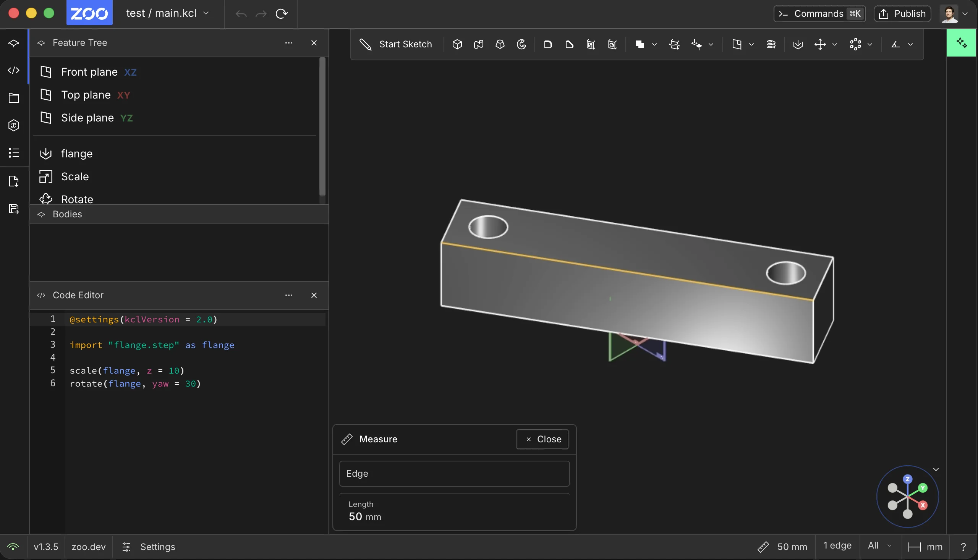Screen dimensions: 978x560
Task: Select the Revolve tool icon
Action: pos(521,44)
